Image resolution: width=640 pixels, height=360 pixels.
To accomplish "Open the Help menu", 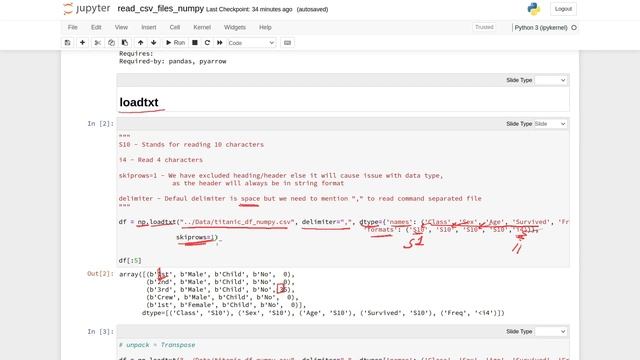I will point(265,27).
